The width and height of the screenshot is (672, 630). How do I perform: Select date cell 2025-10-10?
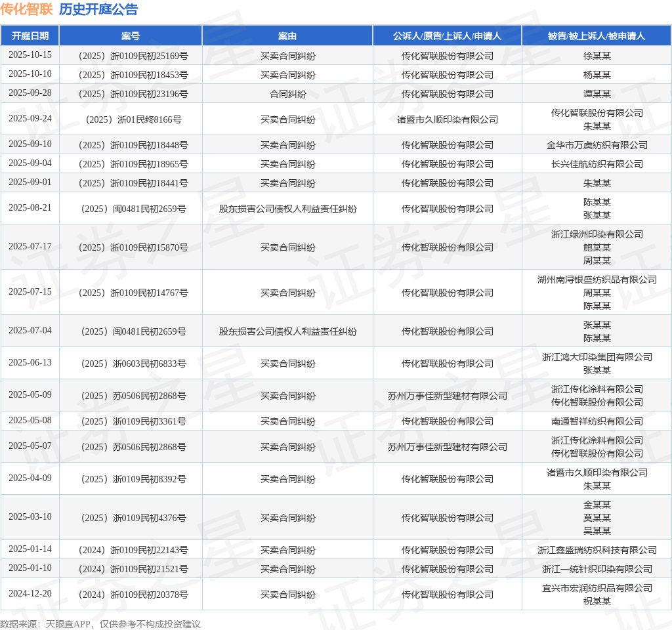pos(30,73)
